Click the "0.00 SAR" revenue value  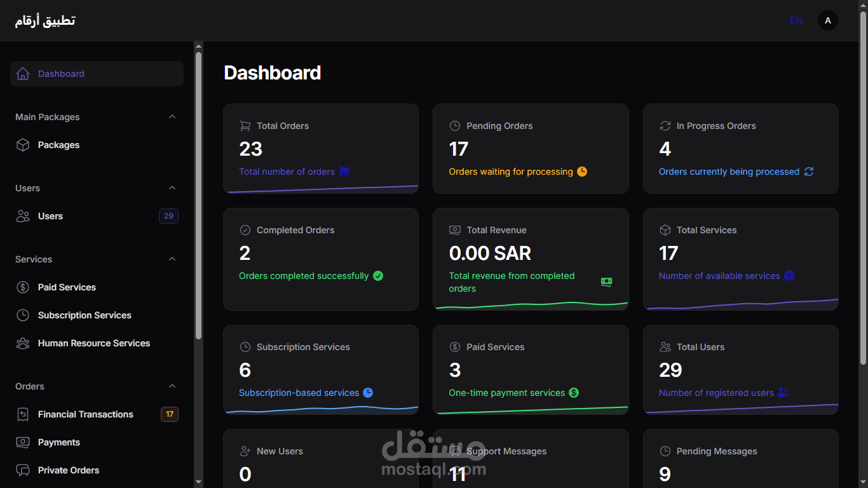[490, 253]
